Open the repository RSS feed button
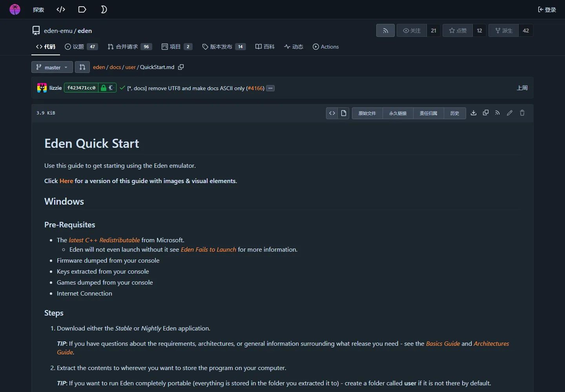565x392 pixels. pos(385,31)
